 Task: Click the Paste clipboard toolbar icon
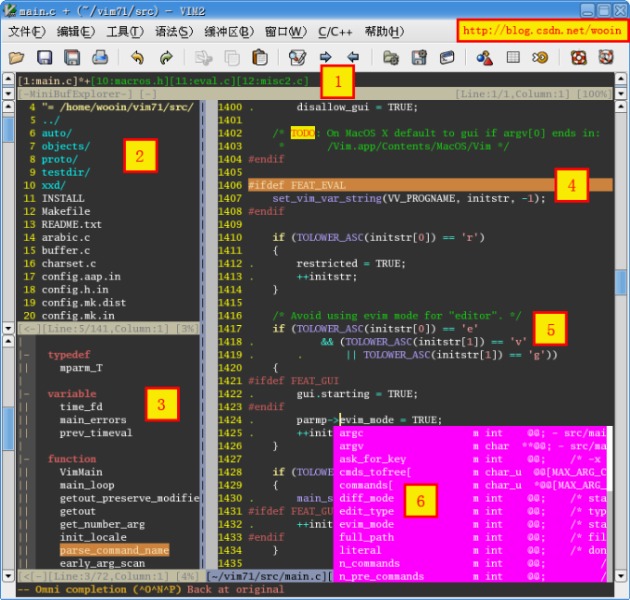tap(259, 58)
